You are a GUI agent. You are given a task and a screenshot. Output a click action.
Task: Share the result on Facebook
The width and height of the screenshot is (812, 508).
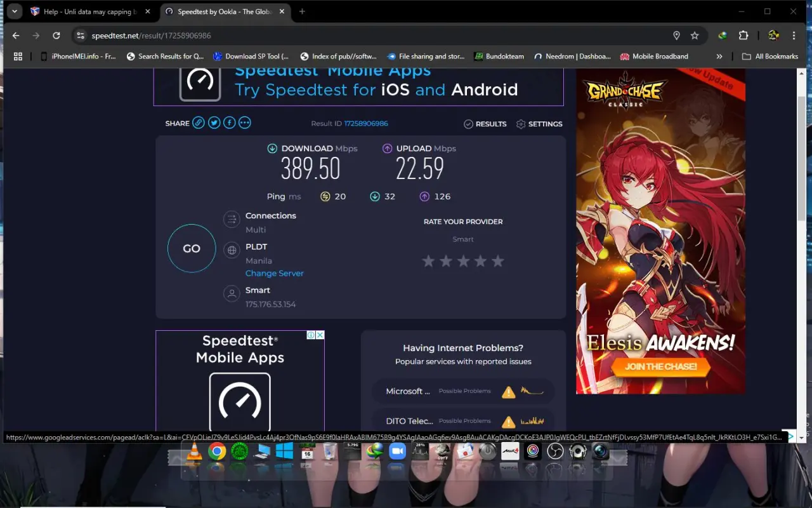[x=229, y=123]
